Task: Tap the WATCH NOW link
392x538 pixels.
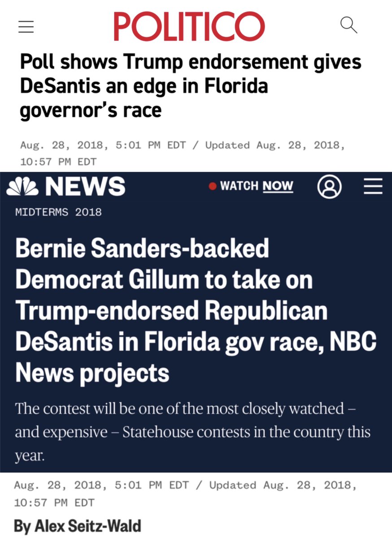Action: pos(256,186)
